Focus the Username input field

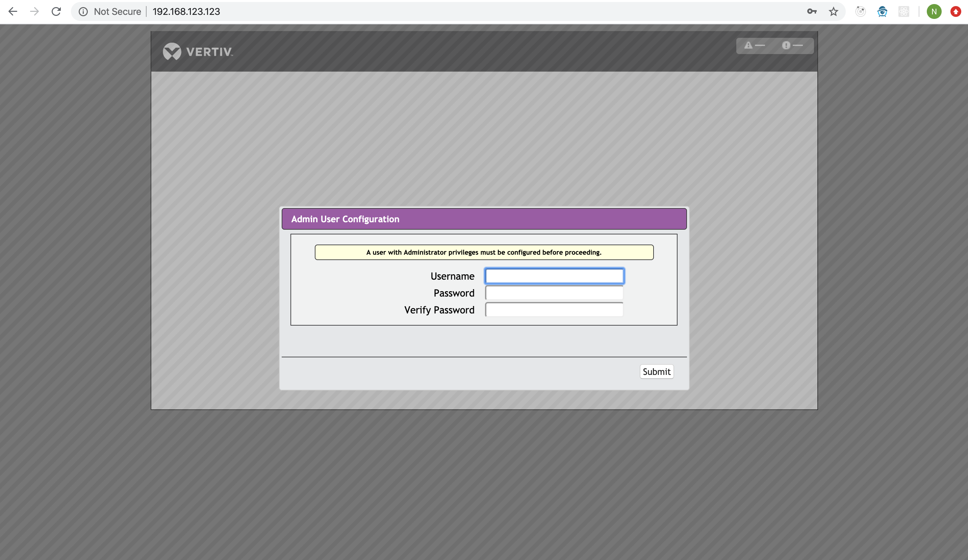click(x=554, y=276)
